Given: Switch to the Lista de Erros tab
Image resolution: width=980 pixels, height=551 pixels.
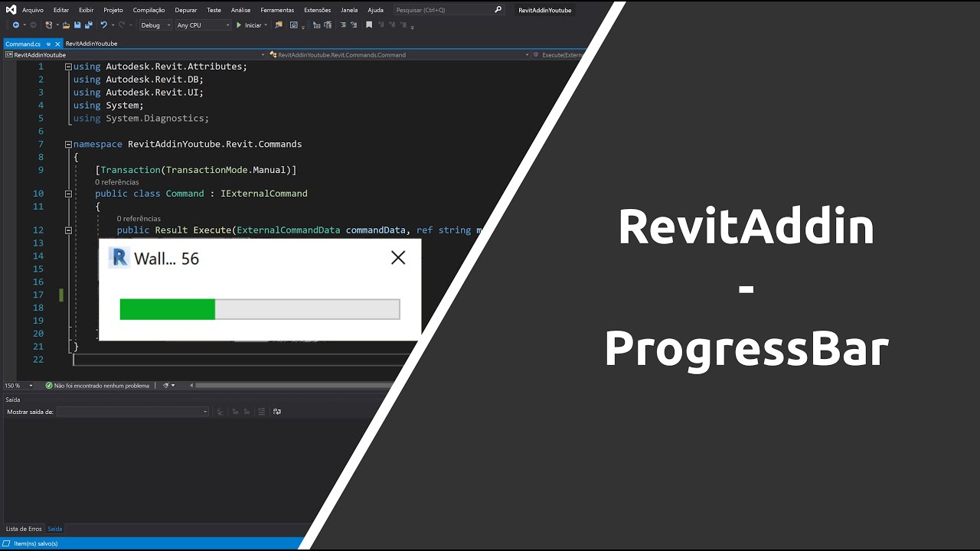Looking at the screenshot, I should point(24,529).
